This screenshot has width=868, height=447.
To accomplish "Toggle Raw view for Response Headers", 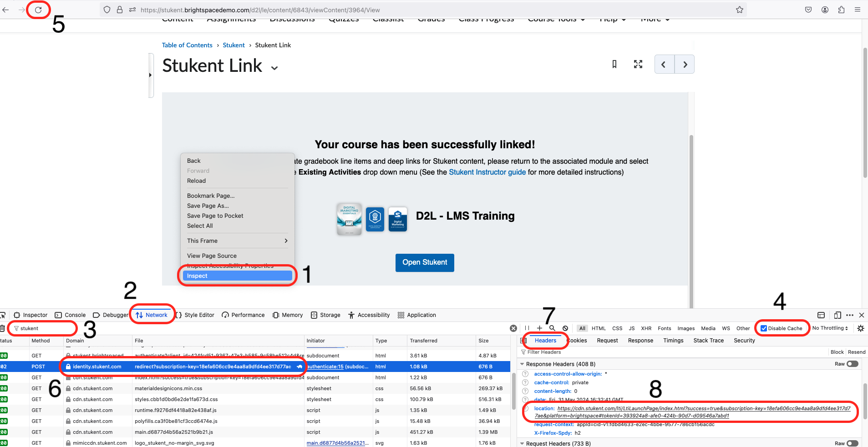I will (x=852, y=364).
